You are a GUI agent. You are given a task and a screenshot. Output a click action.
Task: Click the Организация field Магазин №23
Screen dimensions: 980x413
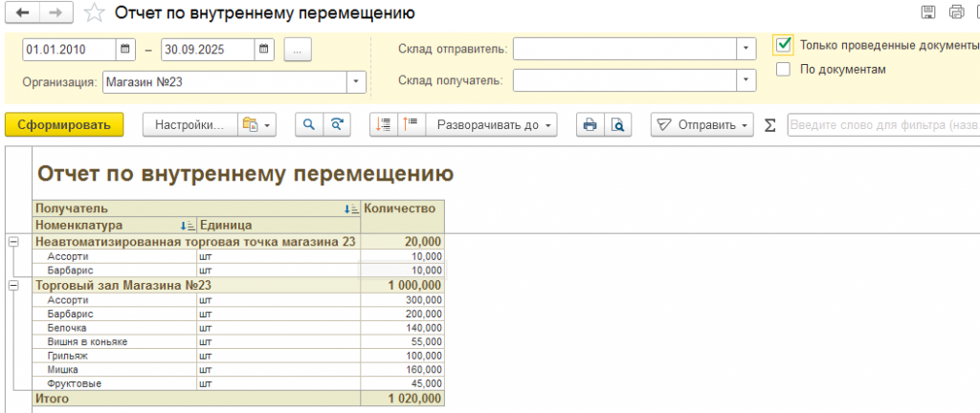226,81
